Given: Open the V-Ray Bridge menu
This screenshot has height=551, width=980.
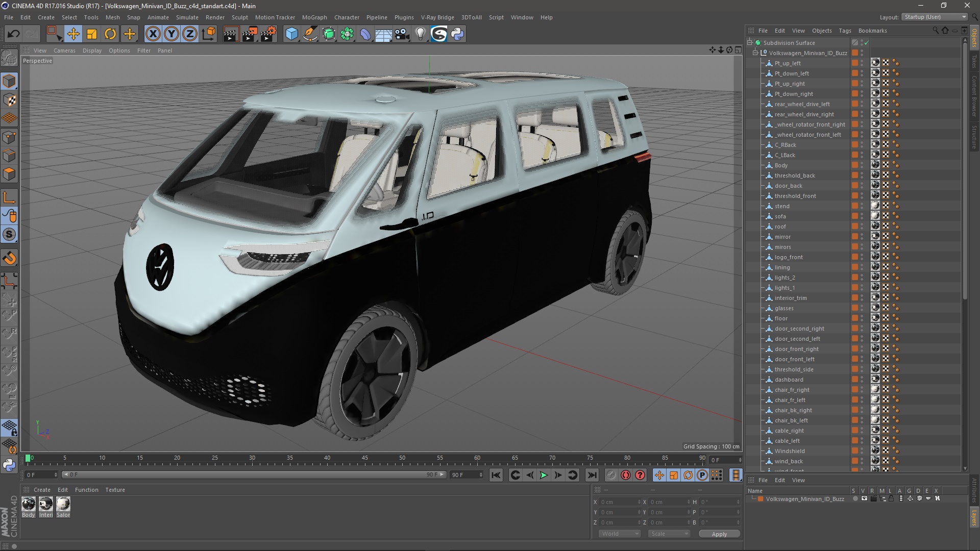Looking at the screenshot, I should click(437, 17).
